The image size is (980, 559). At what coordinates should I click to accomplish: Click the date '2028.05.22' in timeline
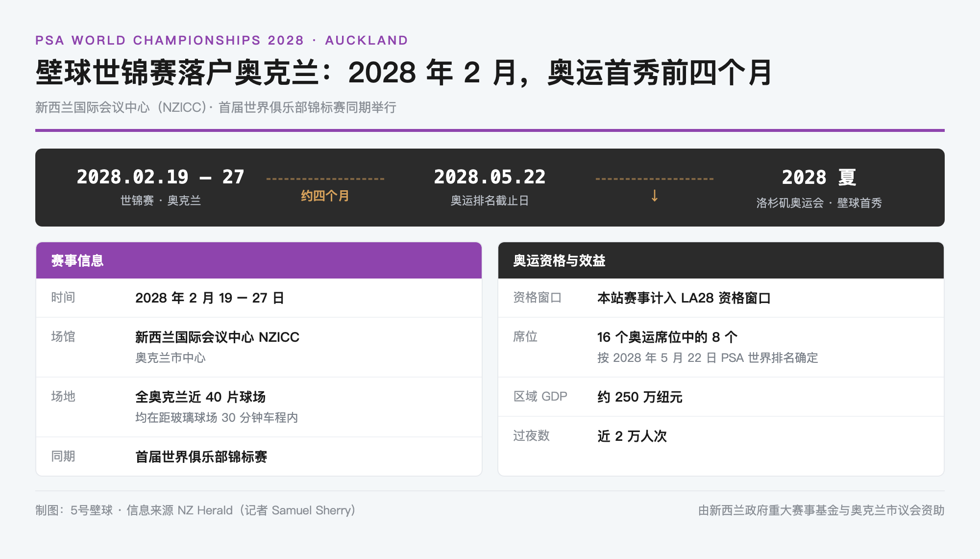(490, 177)
